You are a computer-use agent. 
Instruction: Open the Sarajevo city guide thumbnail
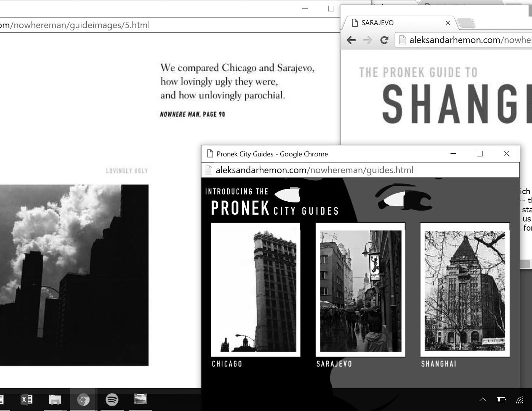tap(360, 290)
